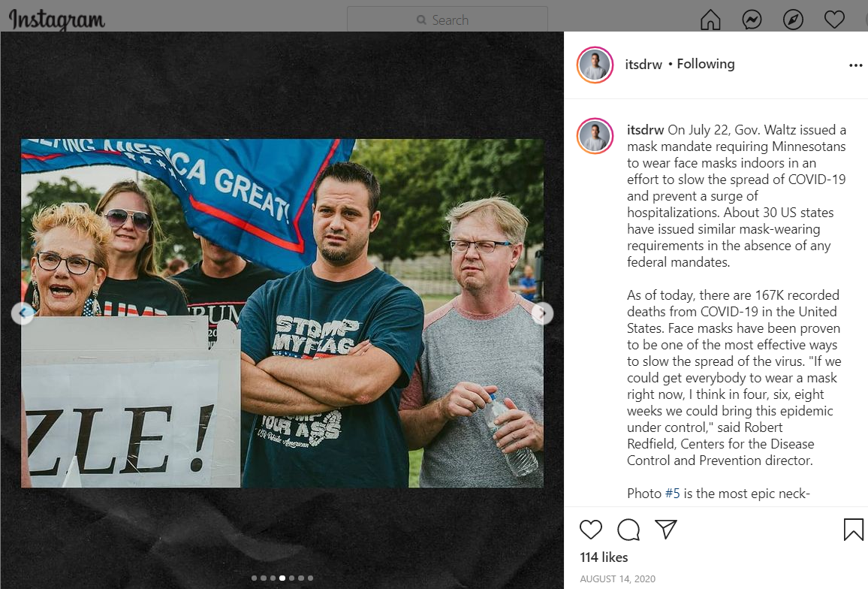868x589 pixels.
Task: Open itsdrw username in post header
Action: (643, 65)
